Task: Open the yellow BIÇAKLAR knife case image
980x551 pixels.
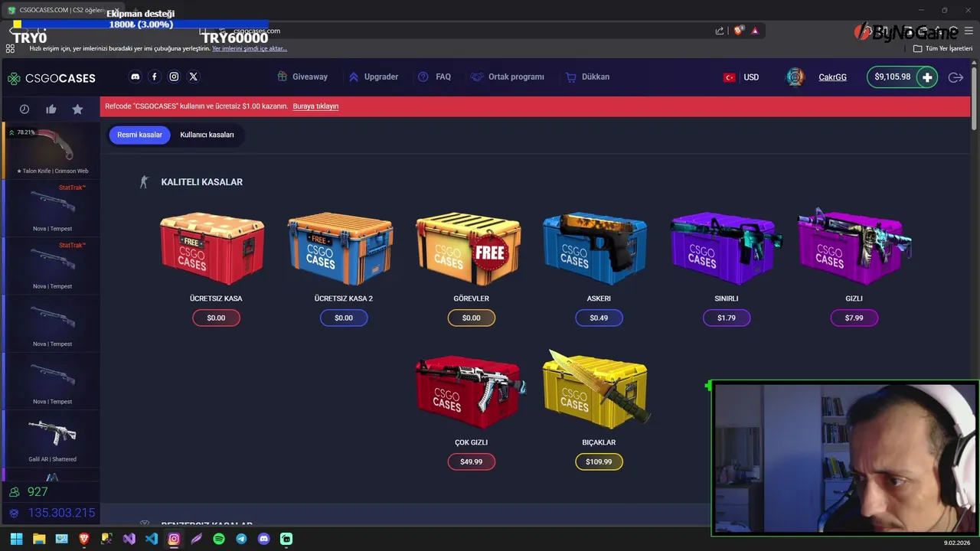Action: [x=599, y=389]
